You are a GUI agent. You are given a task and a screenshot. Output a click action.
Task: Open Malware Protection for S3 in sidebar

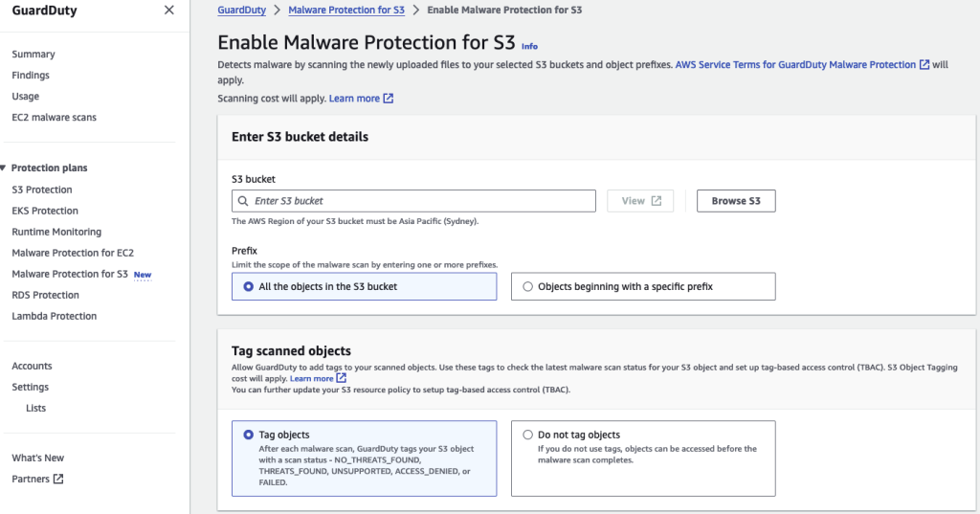(x=69, y=274)
